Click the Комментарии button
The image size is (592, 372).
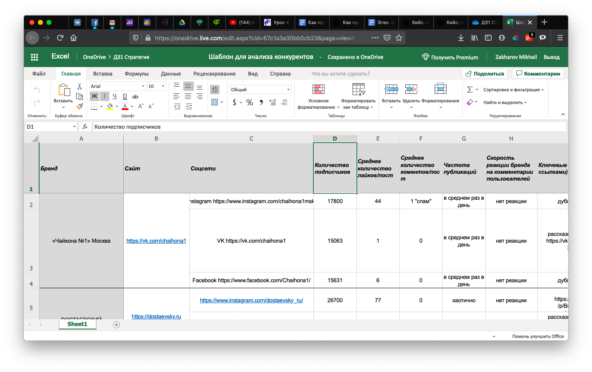(x=538, y=74)
